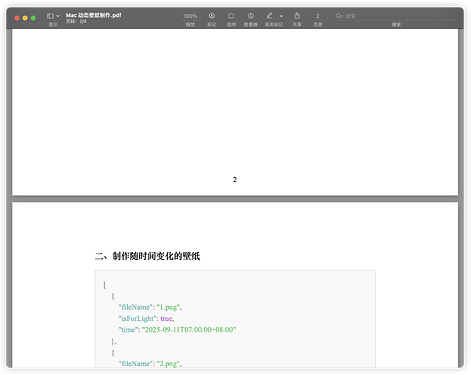Screen dimensions: 471x375
Task: Click the section two wallpaper heading
Action: tap(147, 256)
